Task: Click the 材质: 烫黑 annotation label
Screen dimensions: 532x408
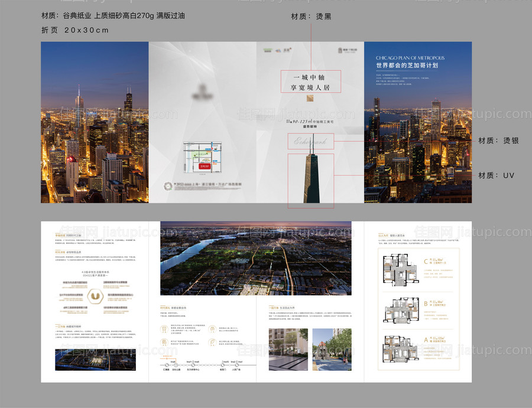Action: coord(312,17)
